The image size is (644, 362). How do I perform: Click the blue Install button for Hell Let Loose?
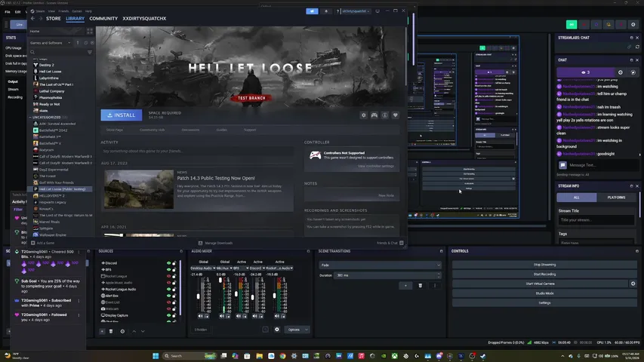point(122,115)
